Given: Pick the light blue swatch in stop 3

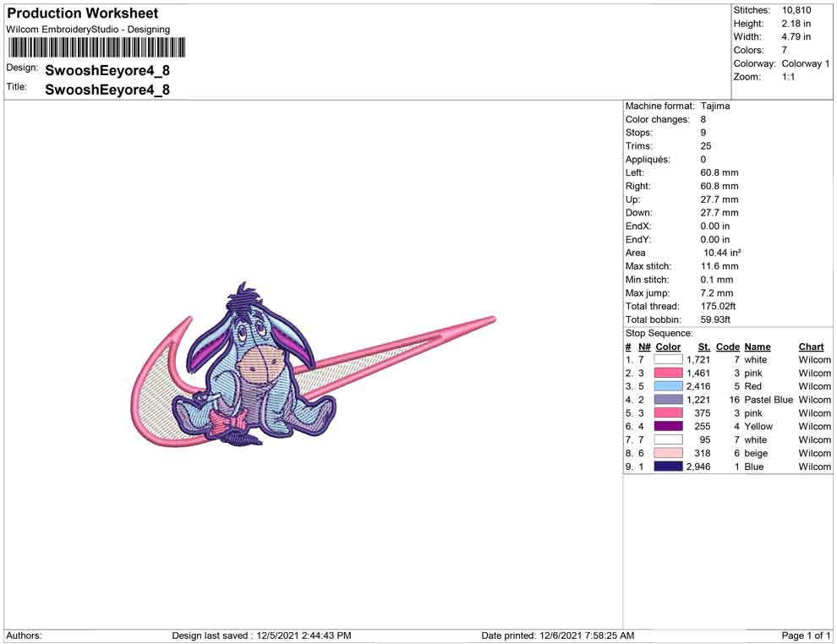Looking at the screenshot, I should click(x=668, y=386).
